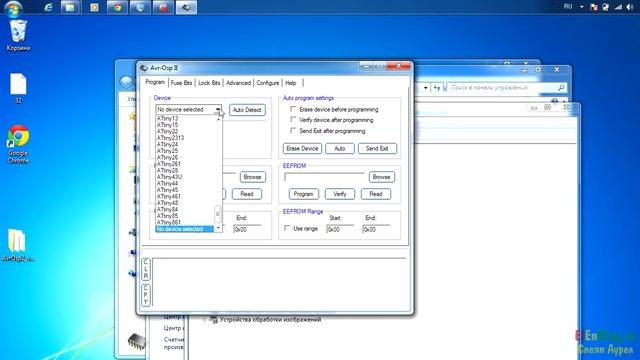The image size is (640, 360).
Task: Select the desktop file named 32
Action: coord(18,88)
